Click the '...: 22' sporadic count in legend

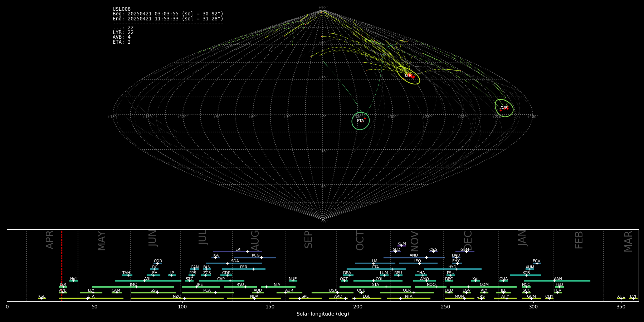(x=123, y=28)
